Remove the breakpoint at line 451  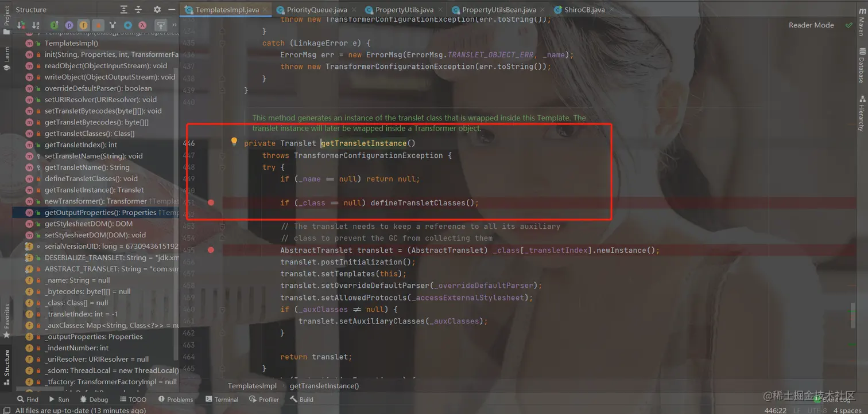[211, 202]
